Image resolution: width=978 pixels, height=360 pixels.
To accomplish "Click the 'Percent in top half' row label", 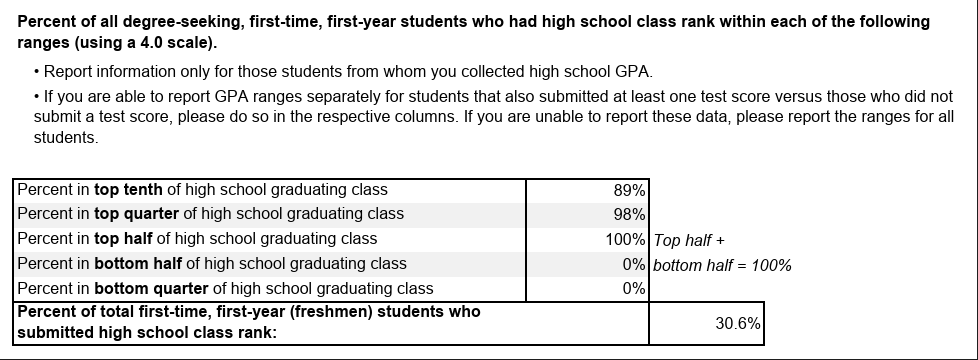I will (x=269, y=240).
